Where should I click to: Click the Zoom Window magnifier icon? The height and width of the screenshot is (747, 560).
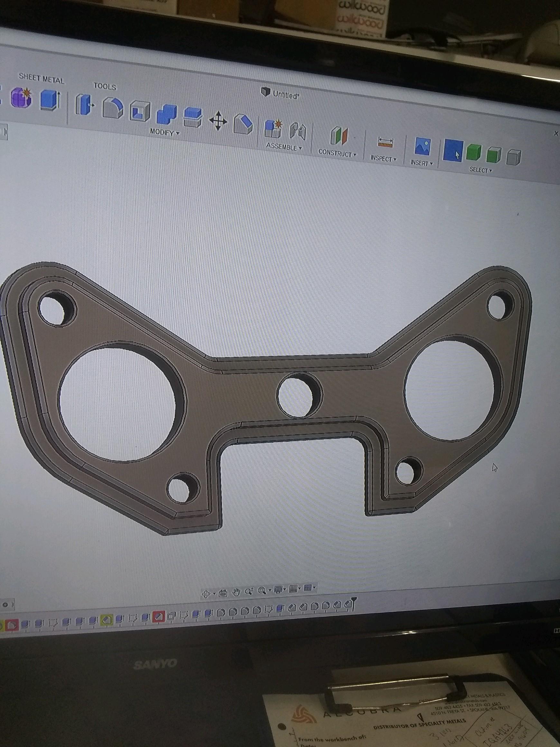262,591
